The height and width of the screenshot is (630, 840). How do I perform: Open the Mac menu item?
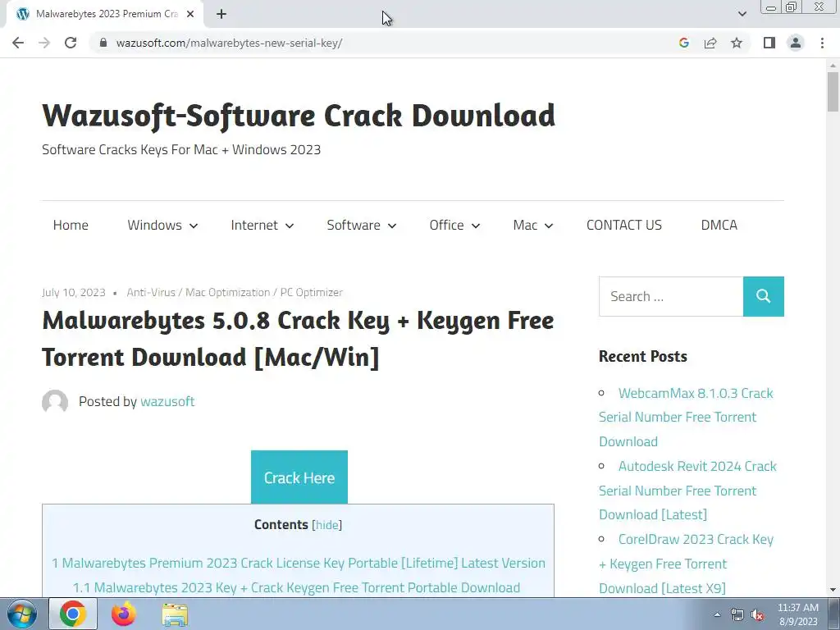(x=525, y=225)
